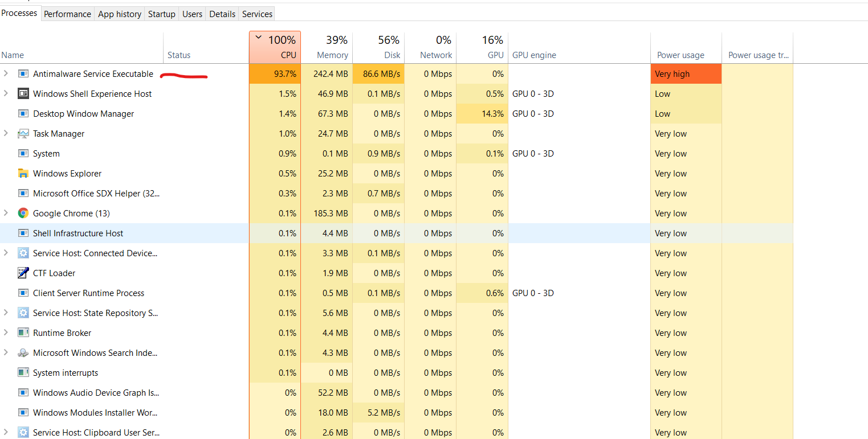Open the Services tab
The width and height of the screenshot is (868, 439).
(x=257, y=14)
